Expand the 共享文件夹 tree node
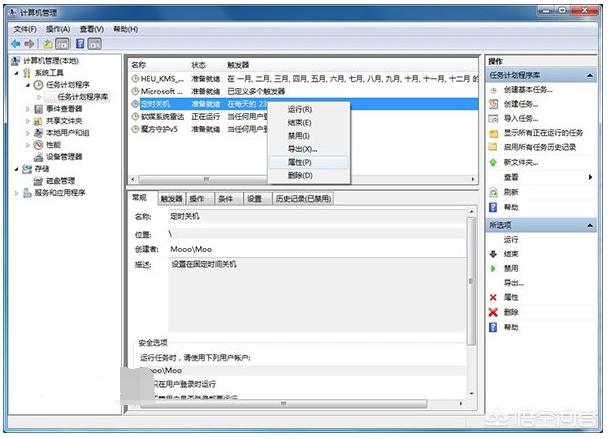Viewport: 608px width, 439px height. [x=28, y=121]
